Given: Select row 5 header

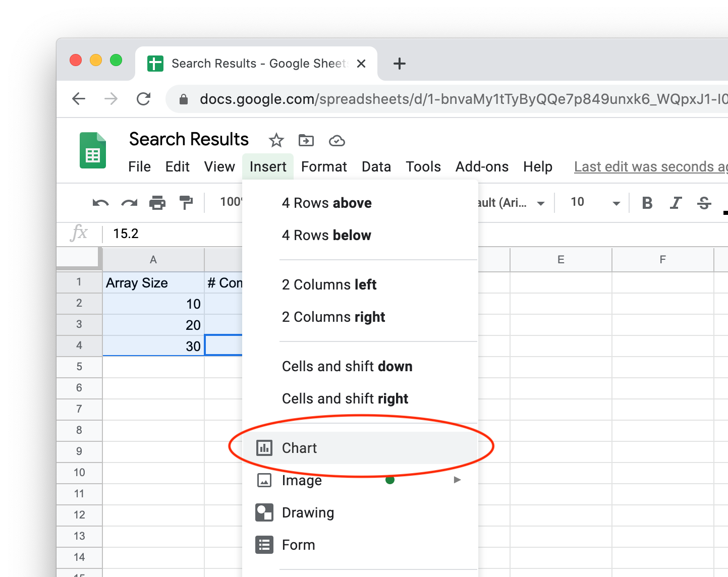Looking at the screenshot, I should (79, 367).
